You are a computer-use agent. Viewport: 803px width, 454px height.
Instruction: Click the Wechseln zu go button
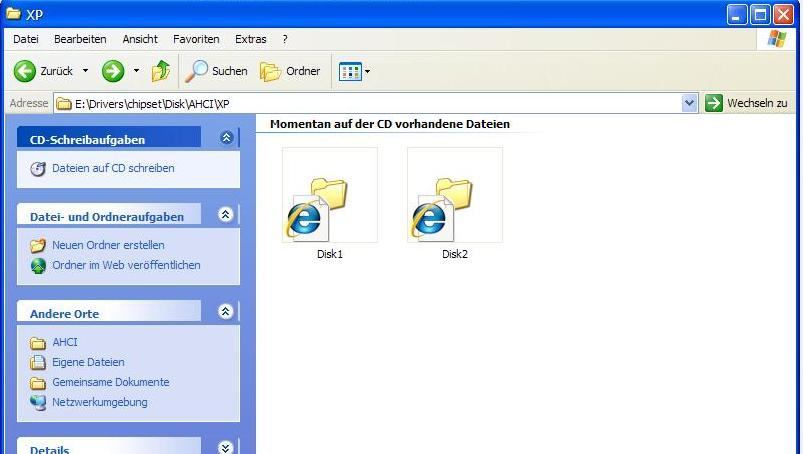point(746,103)
